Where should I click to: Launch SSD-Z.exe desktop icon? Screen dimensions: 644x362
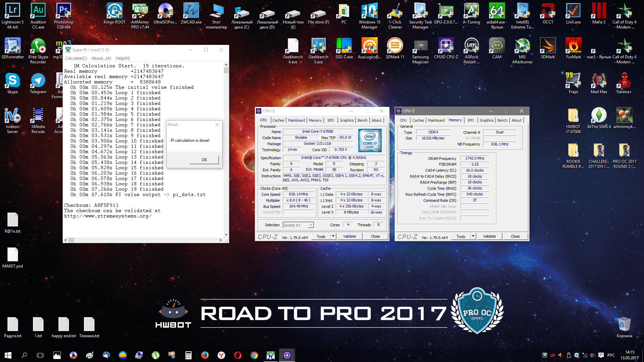pos(344,48)
